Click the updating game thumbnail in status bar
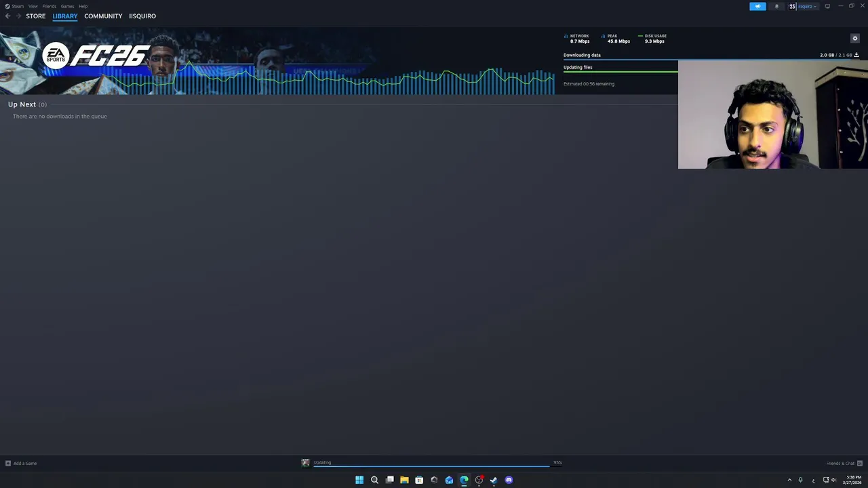 305,463
